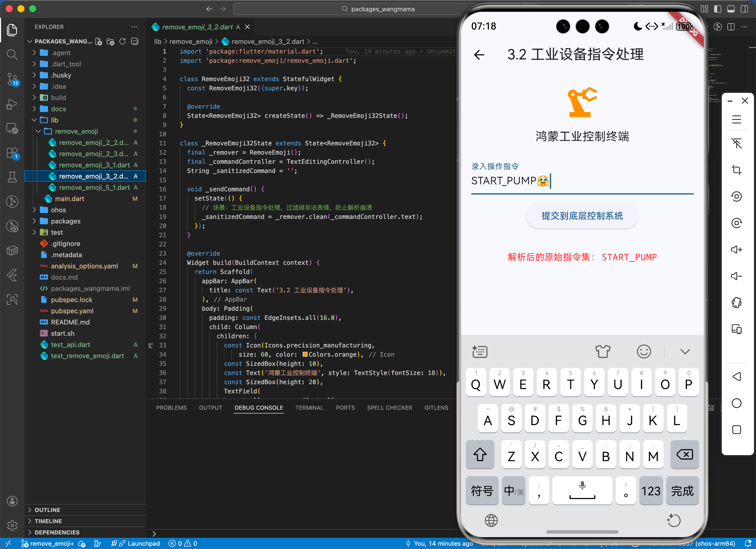The width and height of the screenshot is (756, 549).
Task: Open the Search view in activity bar
Action: coord(12,54)
